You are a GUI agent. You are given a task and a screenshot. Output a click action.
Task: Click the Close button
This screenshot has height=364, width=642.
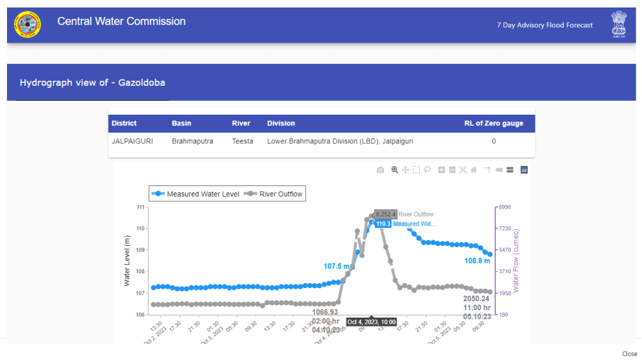(x=629, y=354)
